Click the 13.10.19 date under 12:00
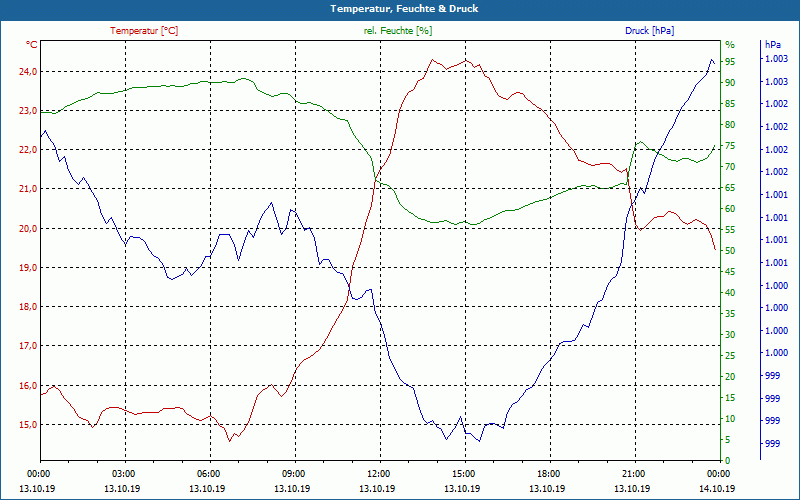Viewport: 800px width, 500px height. [x=377, y=489]
